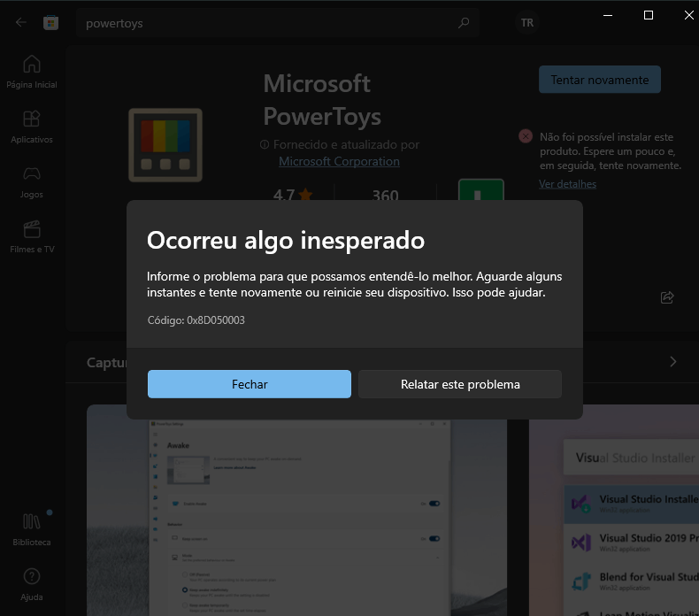The height and width of the screenshot is (616, 699).
Task: Click Relatar este problema button
Action: click(x=460, y=384)
